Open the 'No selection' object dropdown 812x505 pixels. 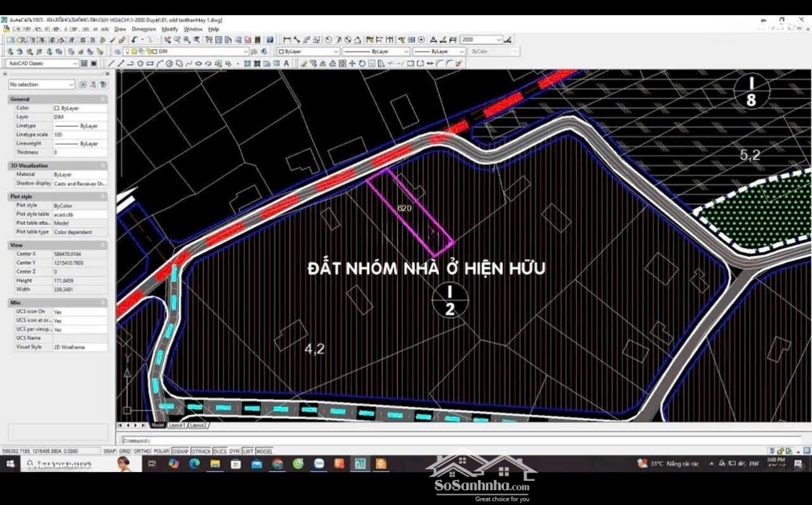(41, 85)
